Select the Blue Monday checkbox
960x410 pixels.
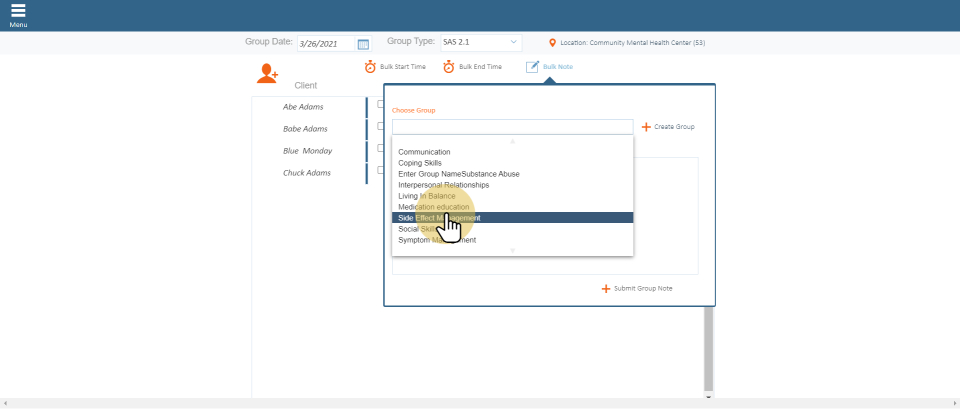pyautogui.click(x=380, y=149)
